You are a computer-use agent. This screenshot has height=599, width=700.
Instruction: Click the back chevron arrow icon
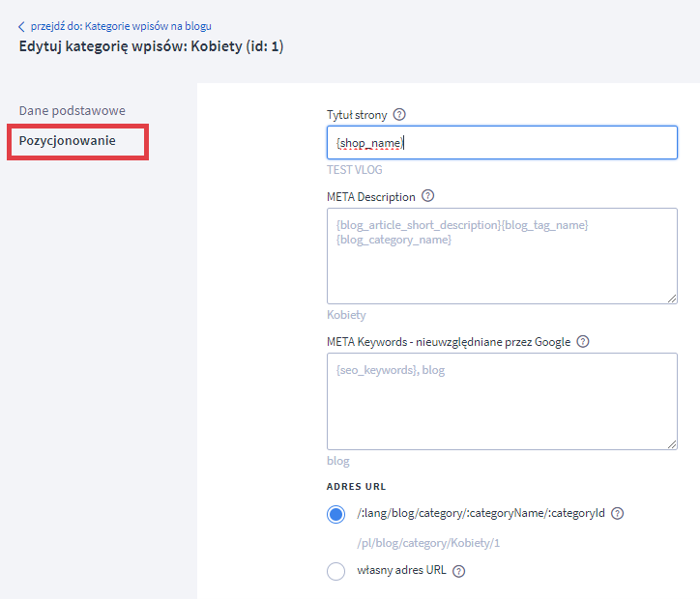point(22,26)
